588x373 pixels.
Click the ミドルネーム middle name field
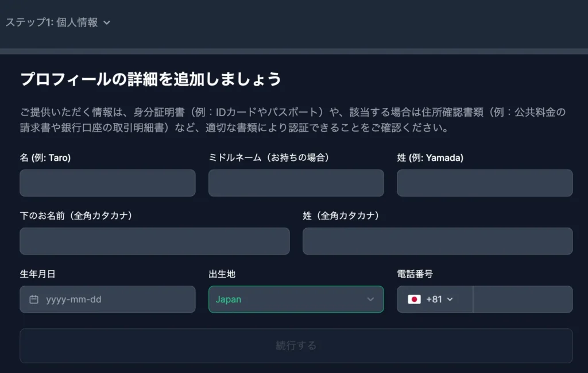(x=296, y=183)
